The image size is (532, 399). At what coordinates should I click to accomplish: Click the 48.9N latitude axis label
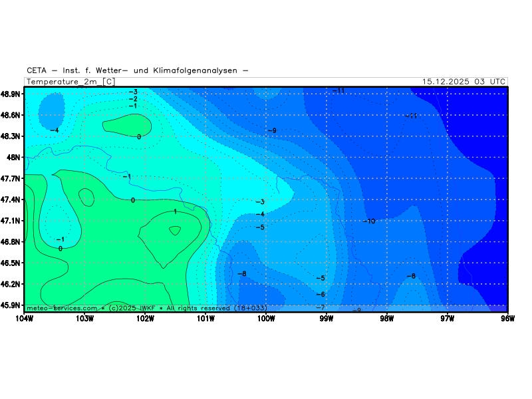pyautogui.click(x=11, y=94)
